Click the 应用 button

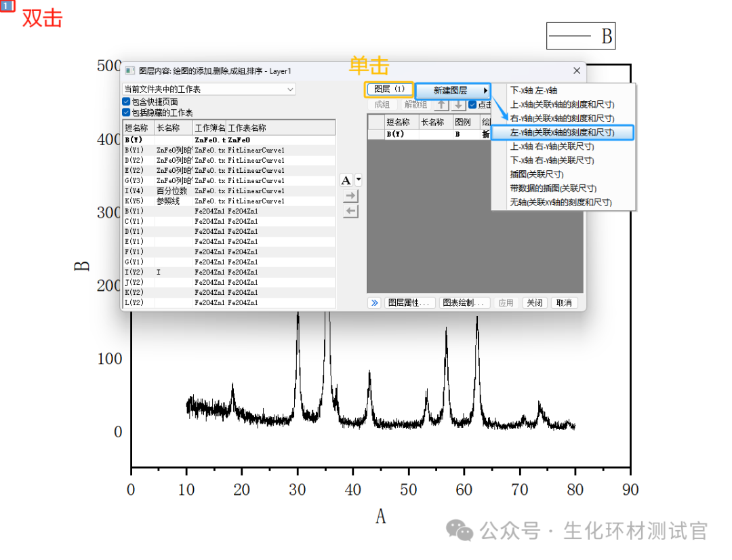506,302
